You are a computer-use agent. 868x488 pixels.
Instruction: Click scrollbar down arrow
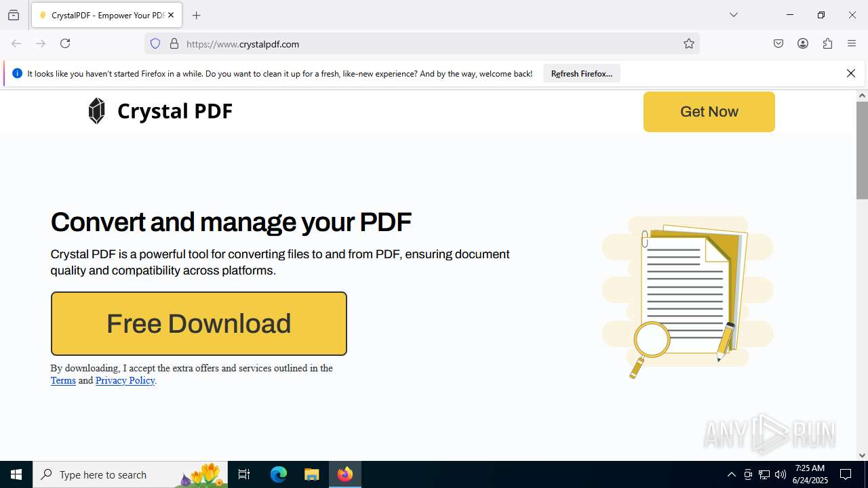862,455
